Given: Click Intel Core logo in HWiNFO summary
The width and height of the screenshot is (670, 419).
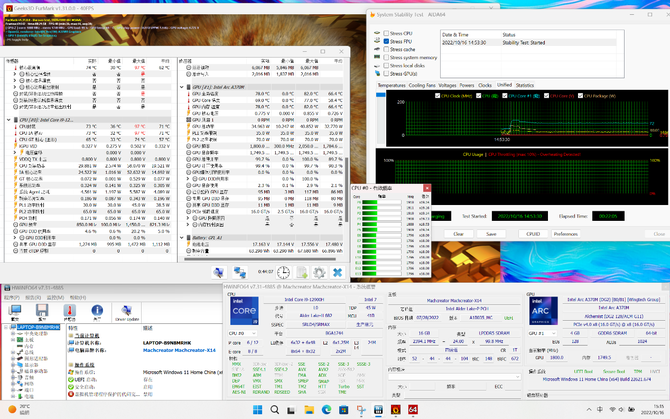Looking at the screenshot, I should 244,311.
